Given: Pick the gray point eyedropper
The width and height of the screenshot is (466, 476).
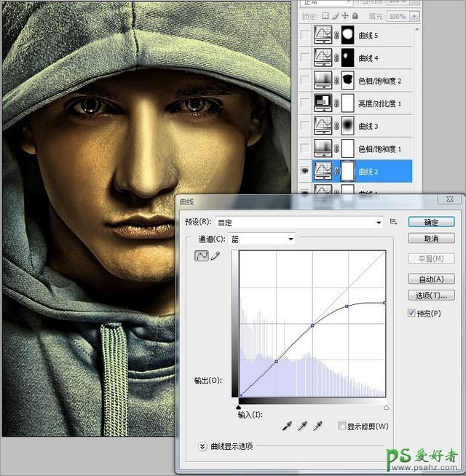Looking at the screenshot, I should [x=301, y=426].
